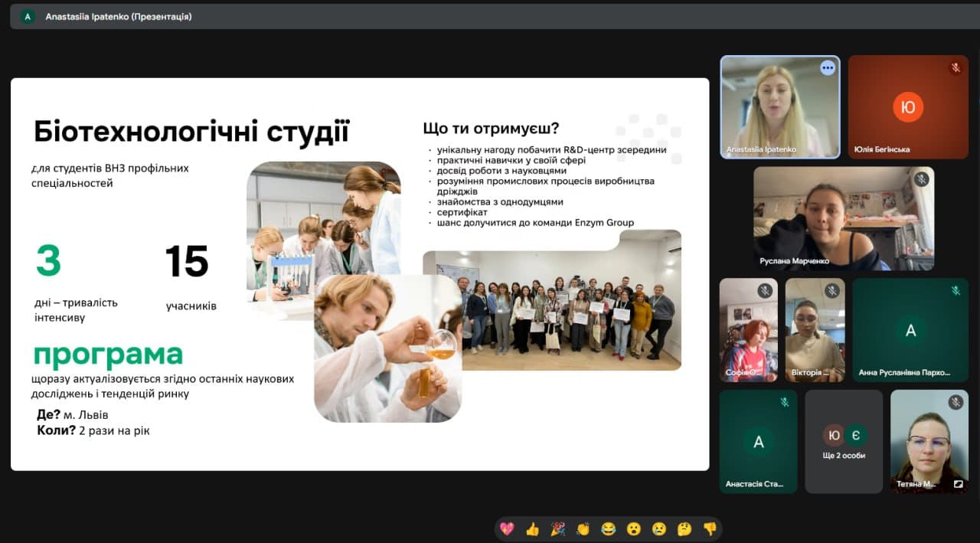React with the surprised face emoji

(634, 528)
